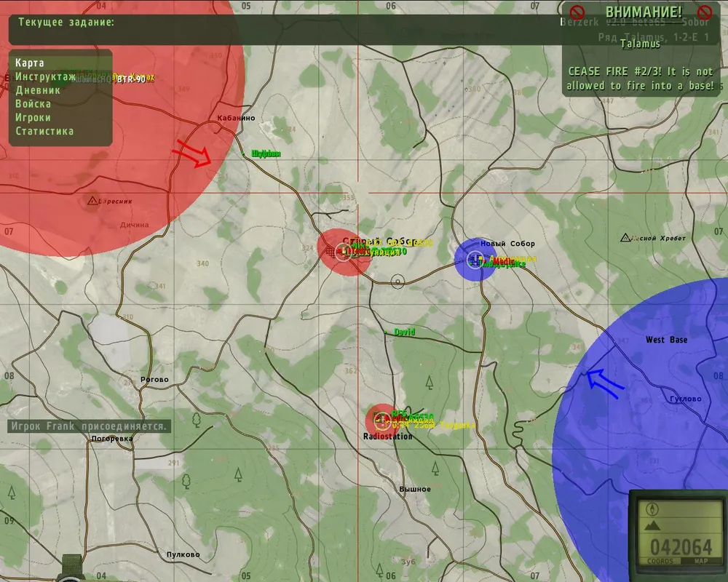The height and width of the screenshot is (582, 728).
Task: Select the BTR-90 vehicle marker
Action: click(131, 80)
